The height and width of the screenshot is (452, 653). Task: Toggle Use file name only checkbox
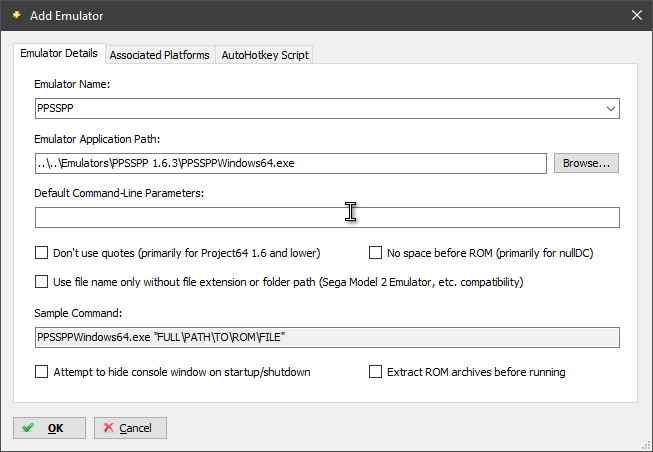tap(41, 282)
